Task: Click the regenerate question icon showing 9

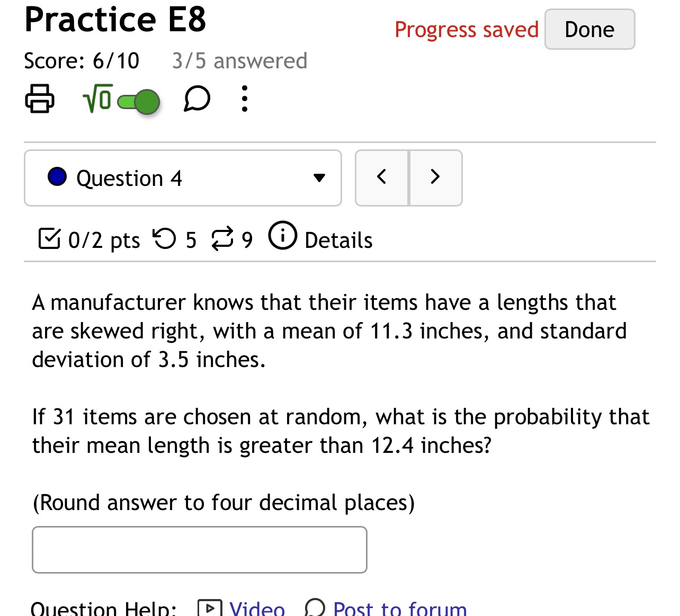Action: 223,239
